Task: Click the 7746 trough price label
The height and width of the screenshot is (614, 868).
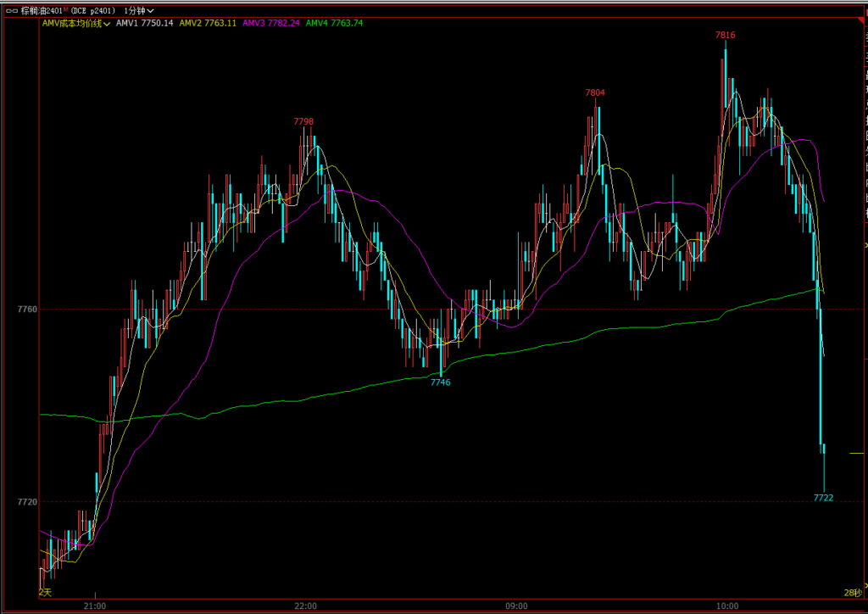Action: [x=441, y=382]
